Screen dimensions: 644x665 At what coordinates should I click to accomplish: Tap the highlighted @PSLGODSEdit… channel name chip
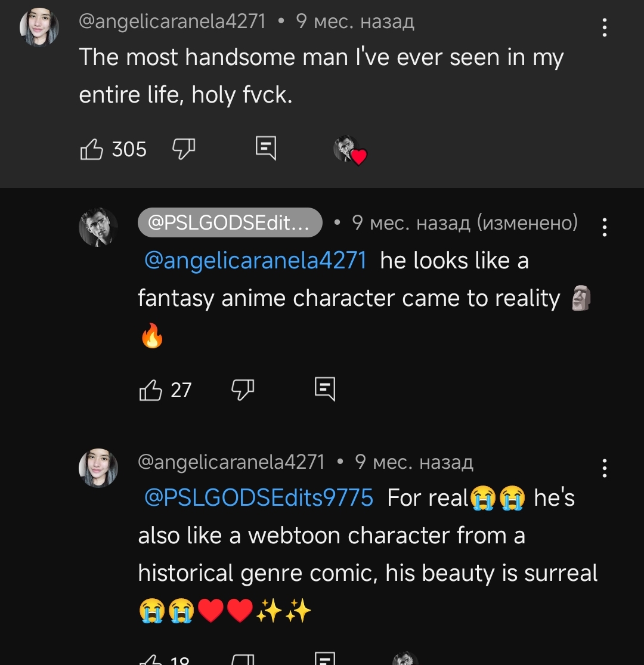[230, 223]
